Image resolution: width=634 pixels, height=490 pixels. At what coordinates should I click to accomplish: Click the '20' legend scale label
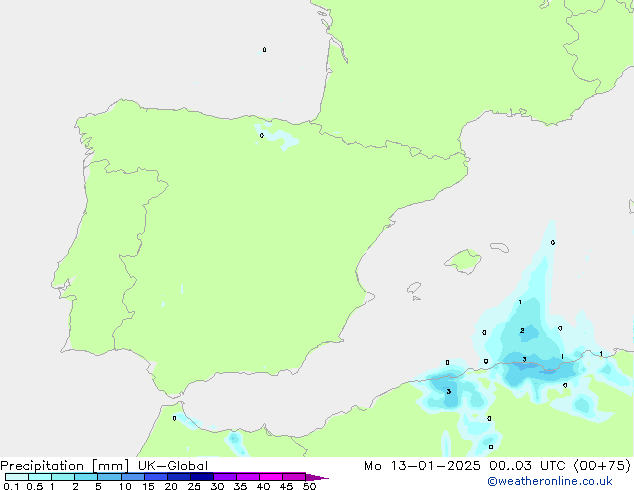pos(171,486)
